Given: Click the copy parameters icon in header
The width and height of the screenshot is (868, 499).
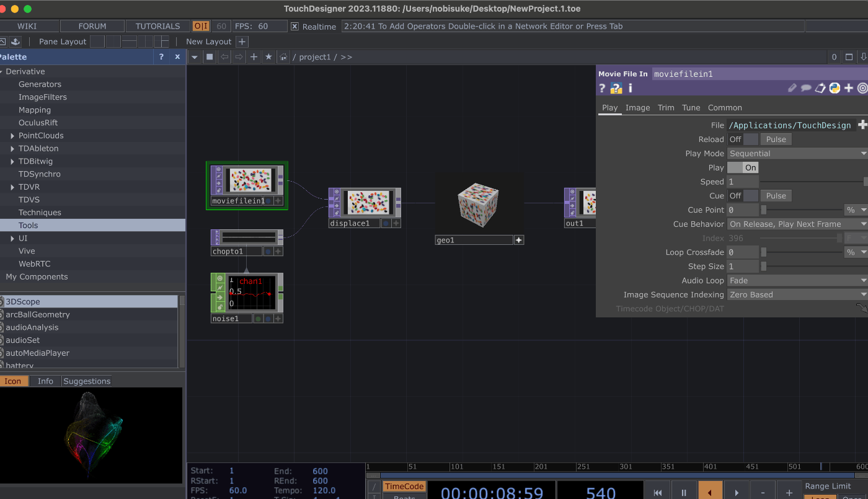Looking at the screenshot, I should 820,88.
